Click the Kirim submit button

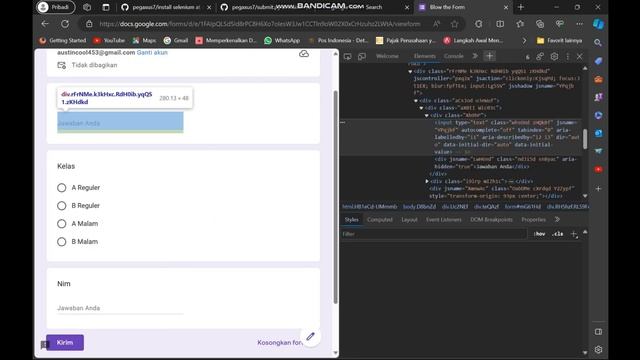[x=65, y=342]
